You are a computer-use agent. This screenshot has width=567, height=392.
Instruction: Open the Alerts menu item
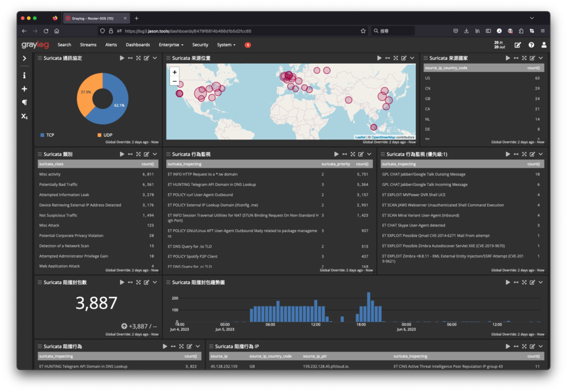111,45
